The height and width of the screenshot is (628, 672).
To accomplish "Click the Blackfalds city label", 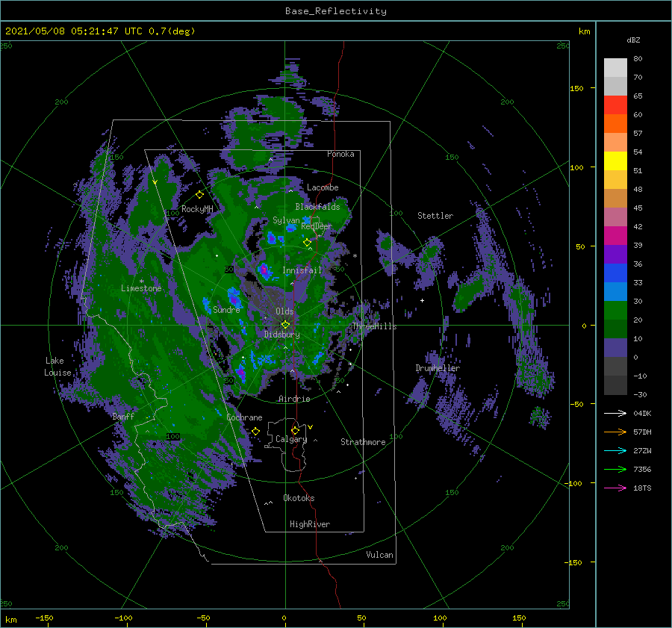I will [x=317, y=207].
